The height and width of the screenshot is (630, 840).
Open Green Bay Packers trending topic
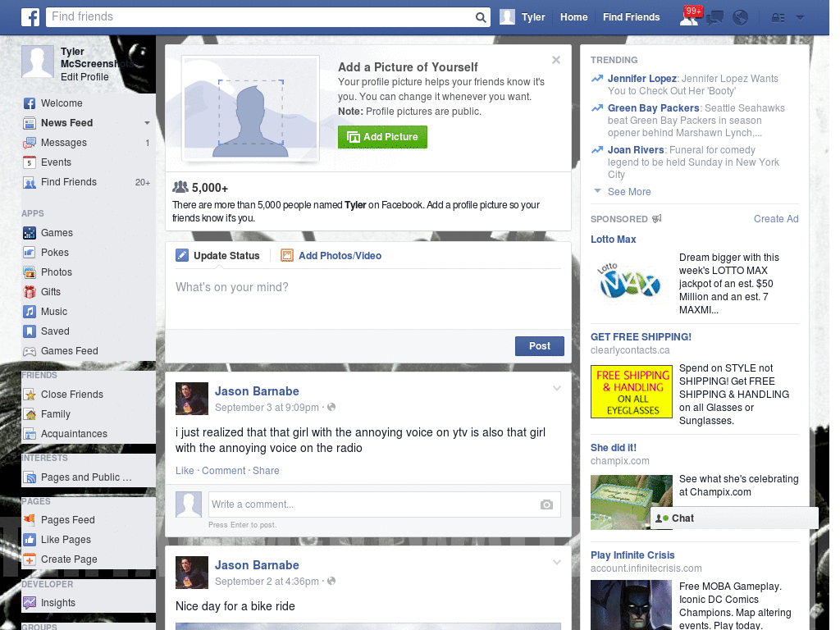coord(654,108)
